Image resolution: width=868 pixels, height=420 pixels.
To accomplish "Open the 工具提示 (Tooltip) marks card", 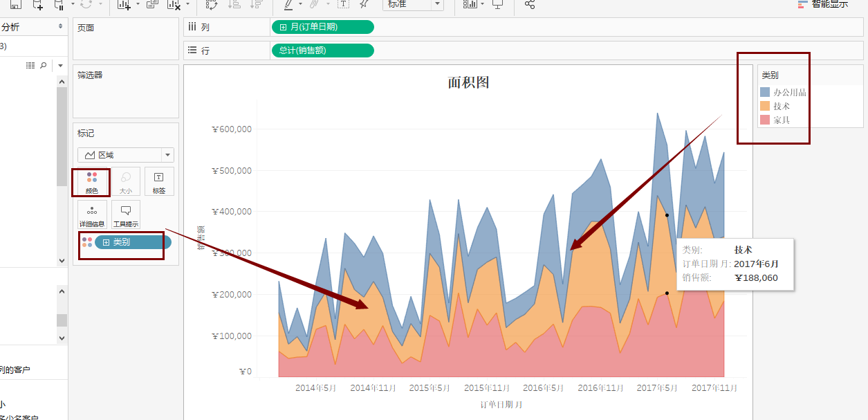I will click(x=125, y=214).
